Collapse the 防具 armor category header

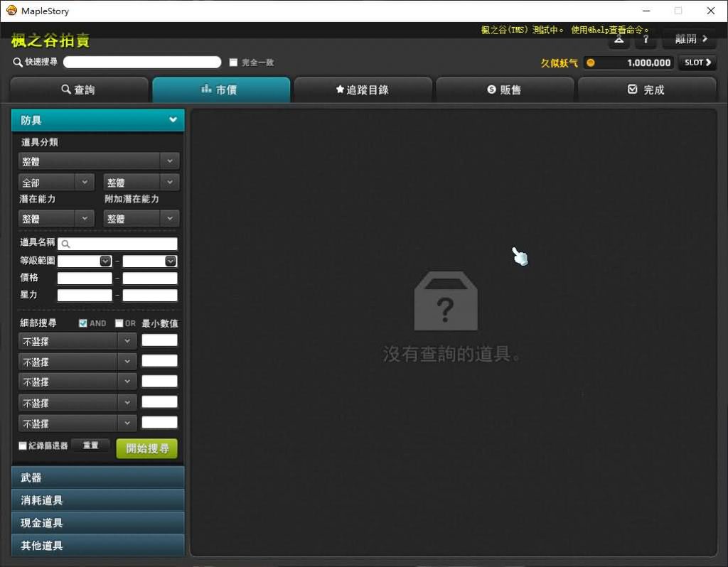pyautogui.click(x=98, y=120)
